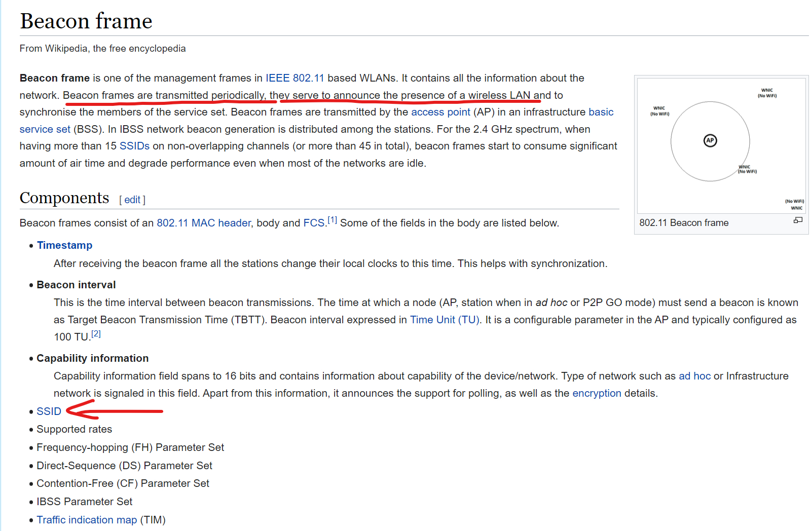Screen dimensions: 812x531
Task: Open the 802.11 MAC header link
Action: [x=204, y=223]
